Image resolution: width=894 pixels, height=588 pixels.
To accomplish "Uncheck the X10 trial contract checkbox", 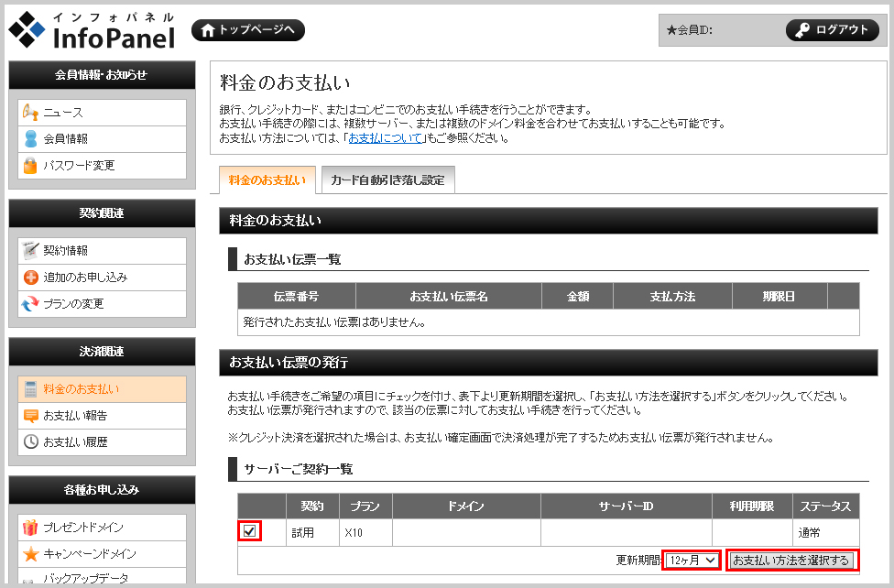I will point(249,531).
